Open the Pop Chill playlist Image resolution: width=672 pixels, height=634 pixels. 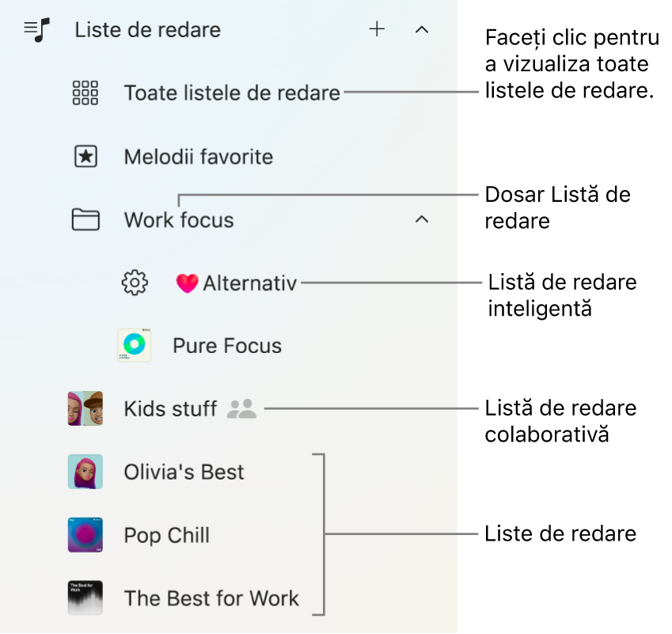pyautogui.click(x=166, y=535)
